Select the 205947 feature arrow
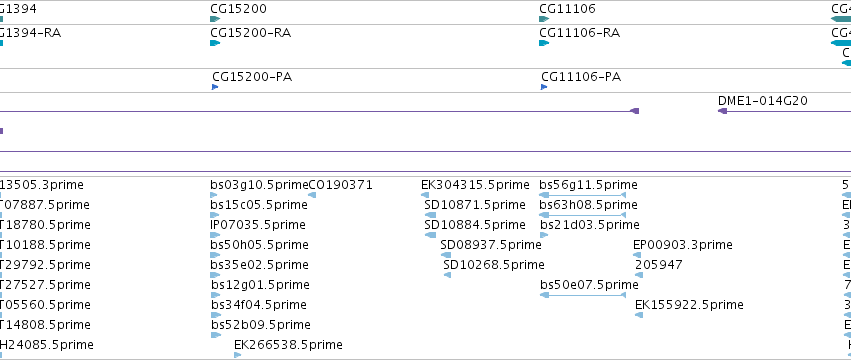The image size is (851, 360). coord(639,275)
